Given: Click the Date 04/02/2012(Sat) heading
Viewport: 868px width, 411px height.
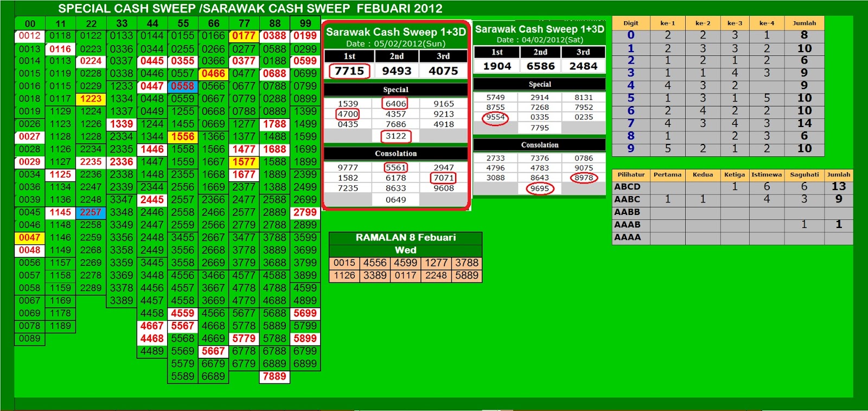Looking at the screenshot, I should pyautogui.click(x=540, y=40).
